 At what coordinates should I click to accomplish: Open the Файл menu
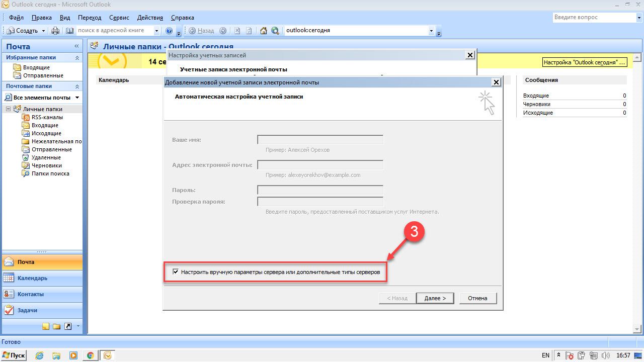coord(16,18)
